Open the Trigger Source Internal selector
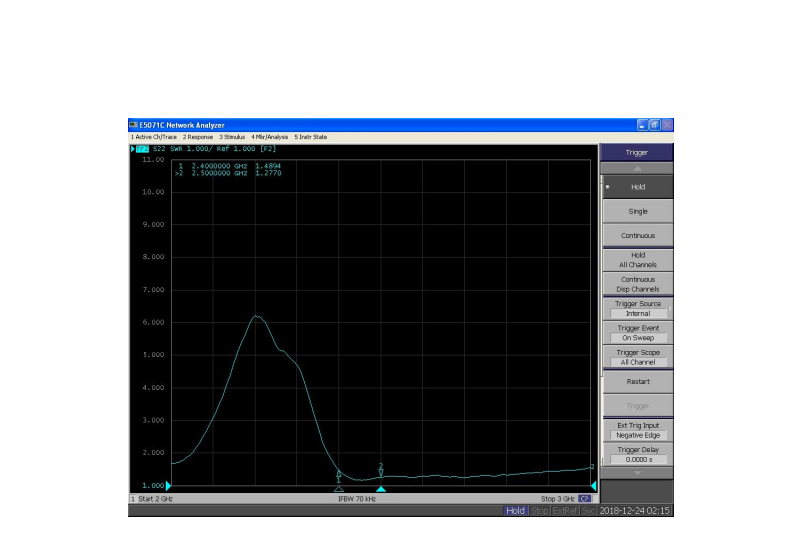 637,309
